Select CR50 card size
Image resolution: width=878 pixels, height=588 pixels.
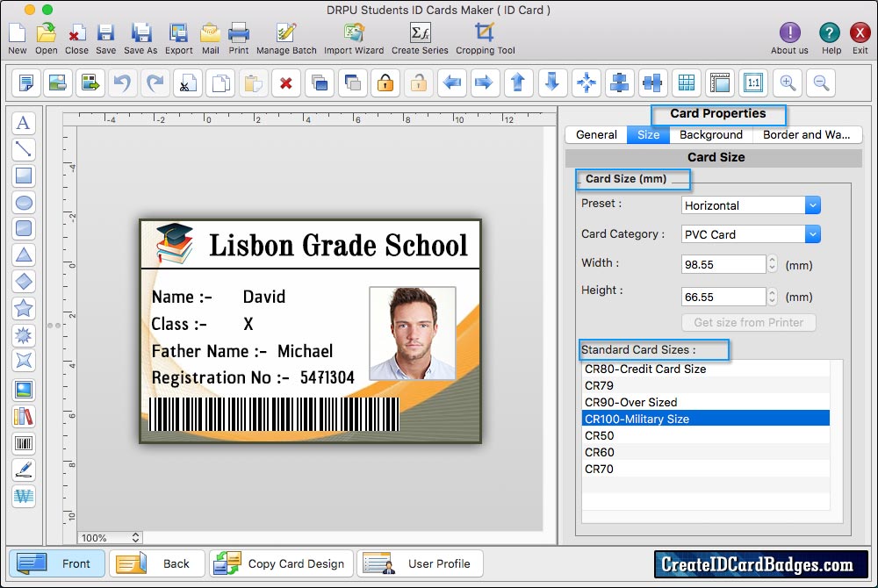click(706, 435)
